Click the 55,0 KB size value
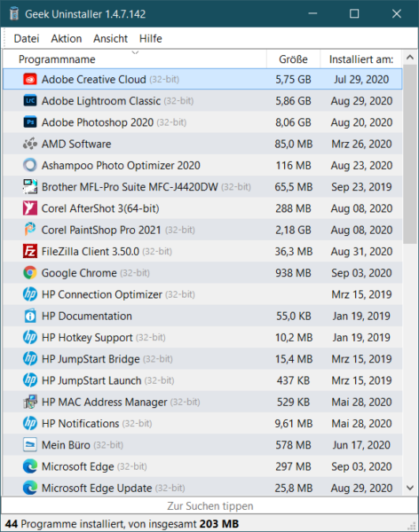Viewport: 419px width, 532px height. click(294, 316)
